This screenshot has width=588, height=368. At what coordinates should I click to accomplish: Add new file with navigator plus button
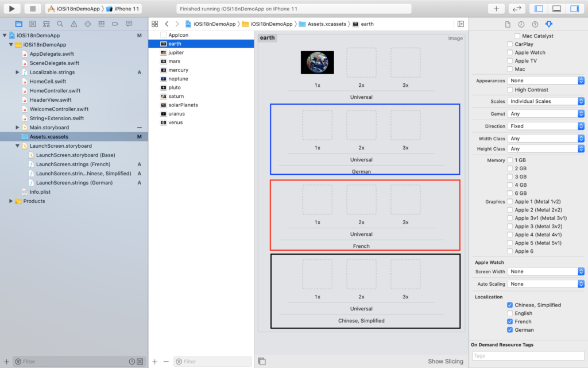click(6, 362)
